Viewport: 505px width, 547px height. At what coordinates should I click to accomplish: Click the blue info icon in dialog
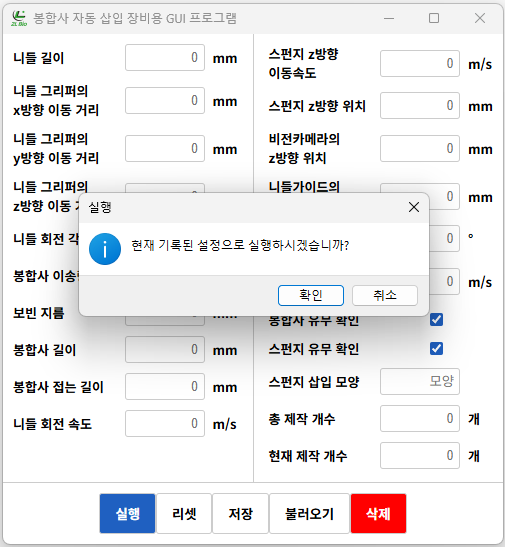click(x=105, y=249)
